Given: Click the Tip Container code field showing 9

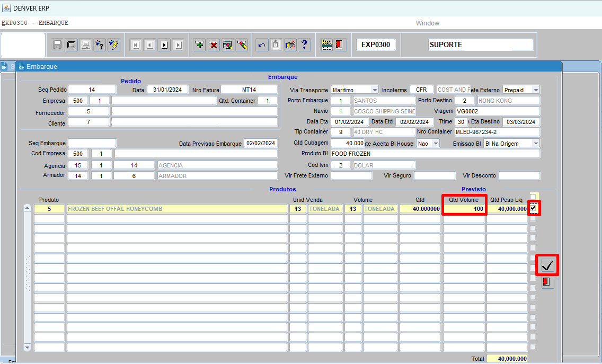Looking at the screenshot, I should click(x=341, y=132).
